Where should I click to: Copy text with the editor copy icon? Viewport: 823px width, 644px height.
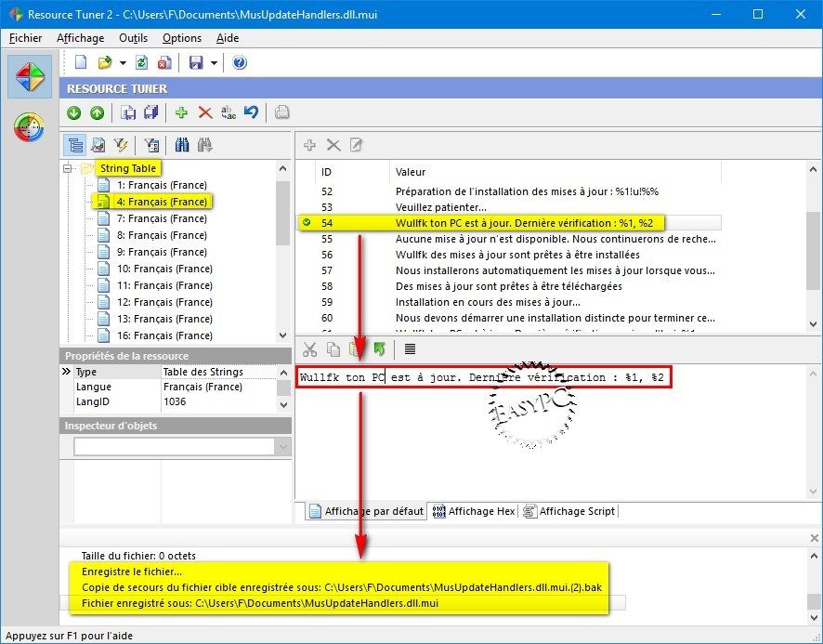tap(333, 349)
